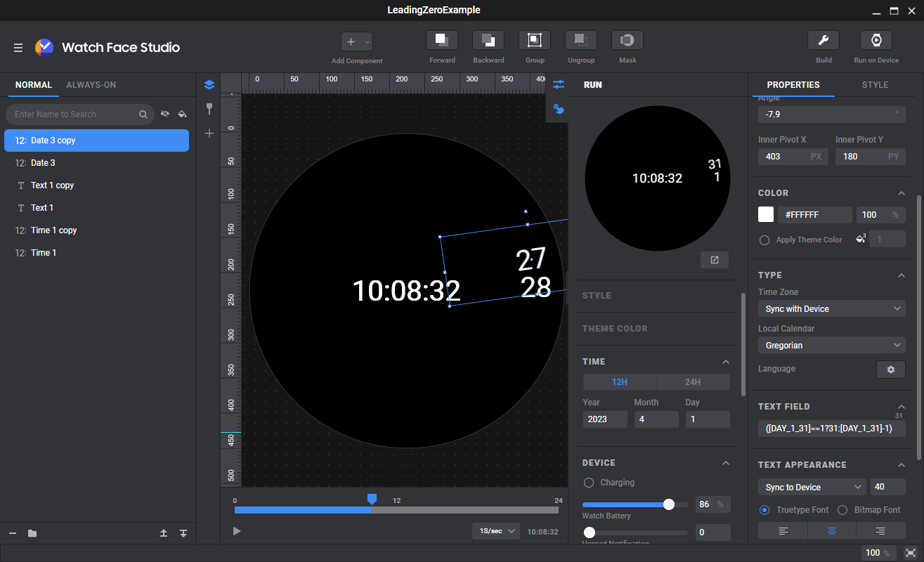The height and width of the screenshot is (562, 924).
Task: Bring the layer Forward
Action: [x=442, y=40]
